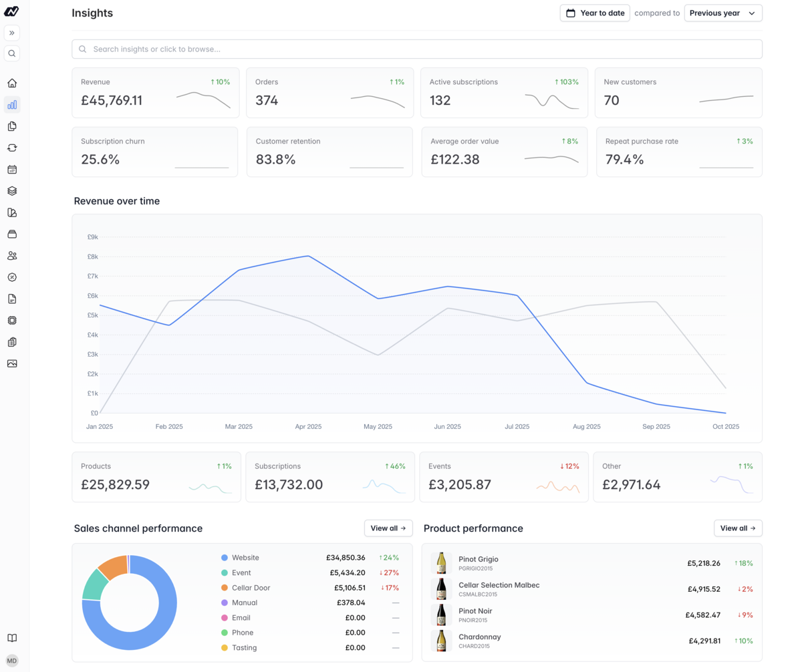802x672 pixels.
Task: Select the Revenue metric card
Action: (x=155, y=94)
